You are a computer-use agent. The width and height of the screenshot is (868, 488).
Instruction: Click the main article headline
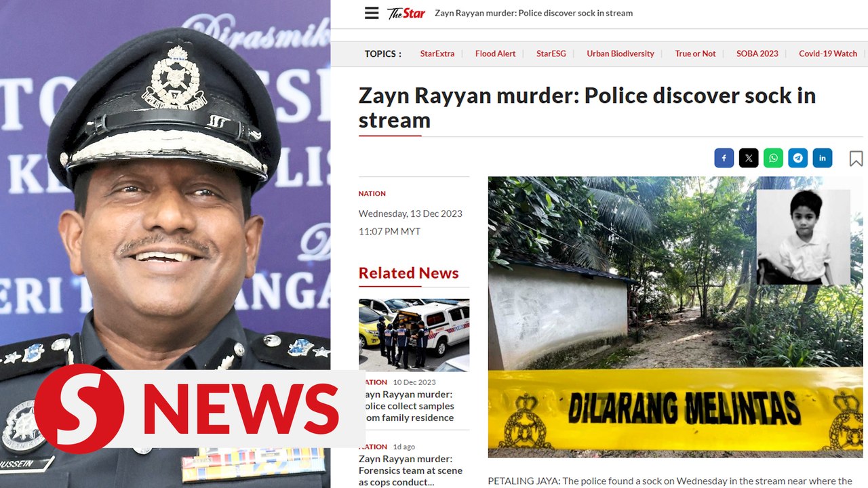587,108
